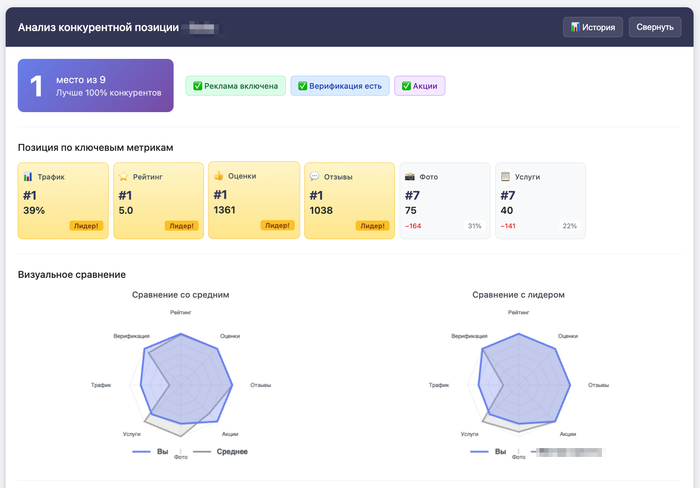Toggle Вы series in leader comparison legend
700x488 pixels.
tap(488, 452)
